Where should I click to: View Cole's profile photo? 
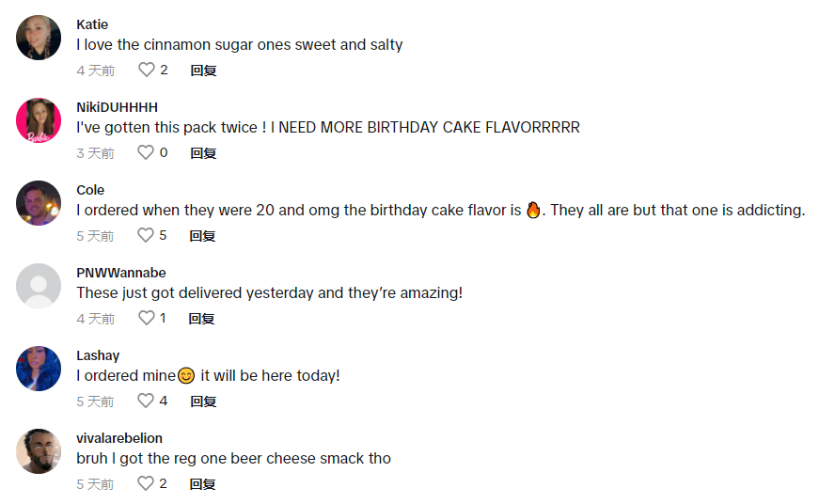click(39, 203)
